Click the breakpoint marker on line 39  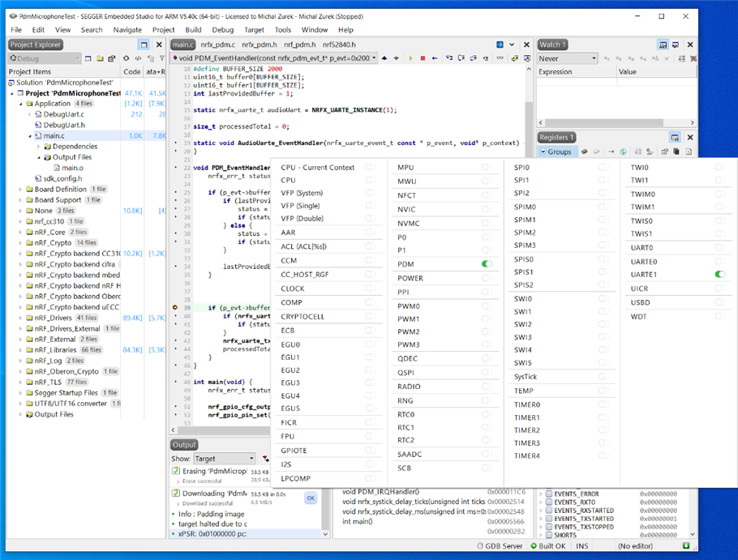tap(175, 308)
